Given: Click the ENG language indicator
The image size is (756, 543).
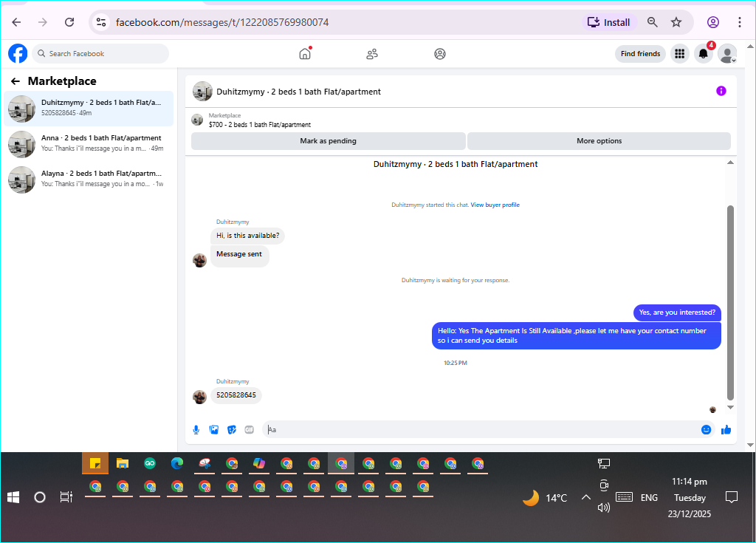Looking at the screenshot, I should point(649,498).
